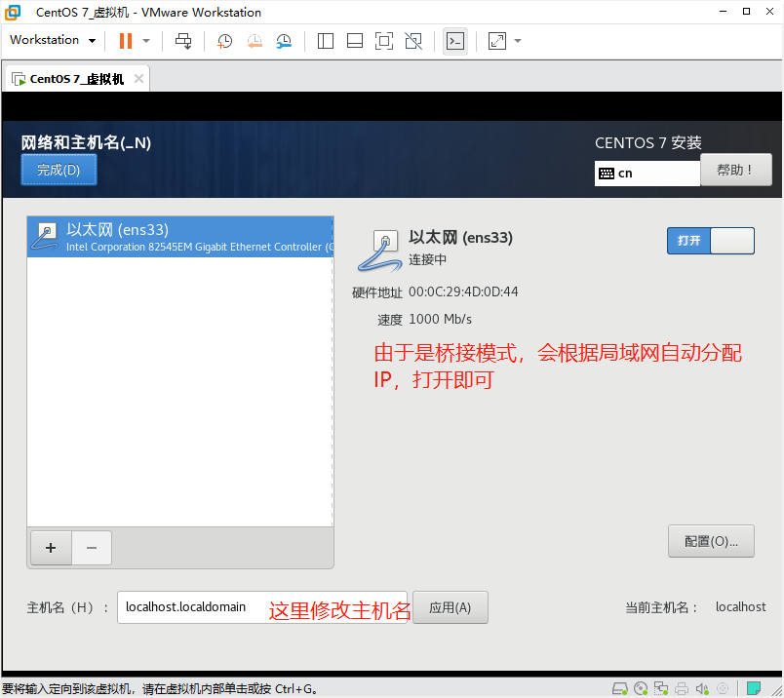The width and height of the screenshot is (784, 698).
Task: Take a snapshot of this virtual machine
Action: [224, 41]
